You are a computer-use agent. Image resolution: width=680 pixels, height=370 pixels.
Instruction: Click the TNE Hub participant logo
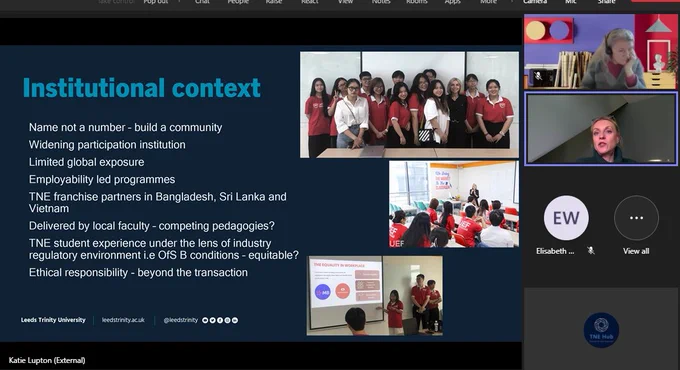(x=601, y=330)
